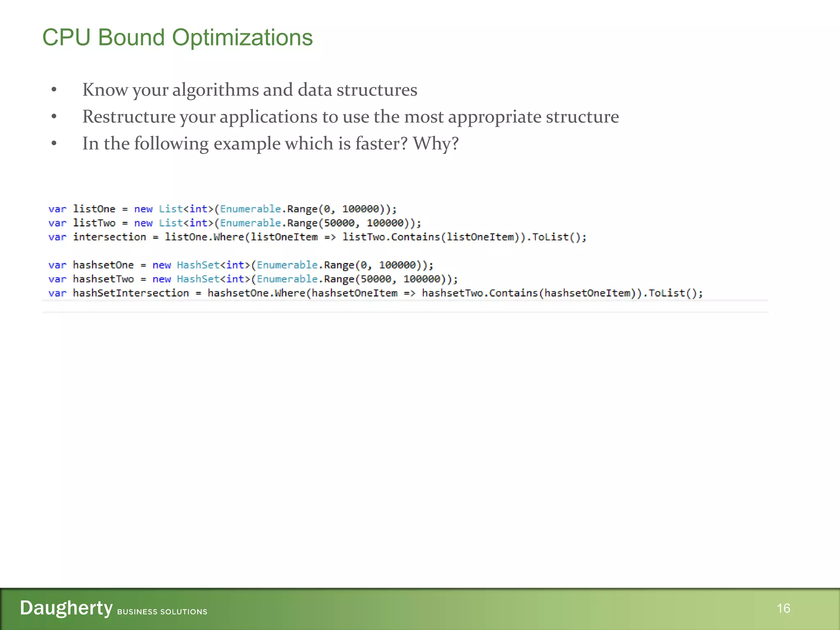Click bullet text about algorithms and data structures

click(x=249, y=90)
